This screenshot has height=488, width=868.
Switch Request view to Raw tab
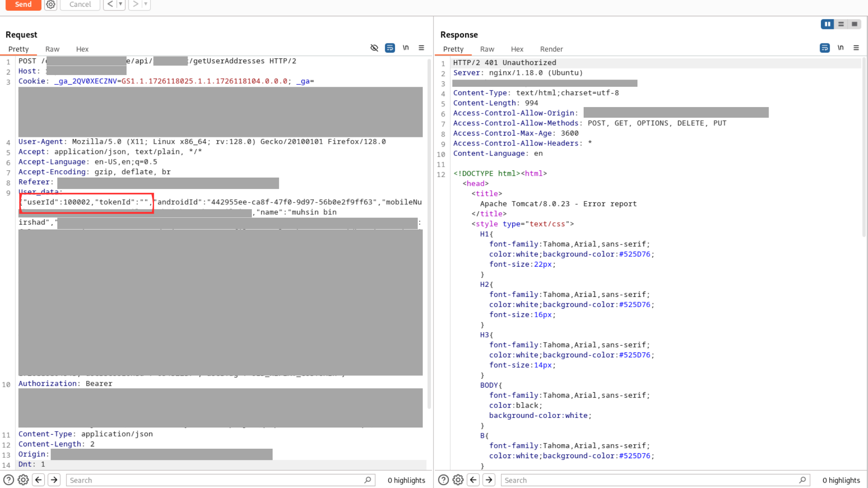tap(52, 49)
